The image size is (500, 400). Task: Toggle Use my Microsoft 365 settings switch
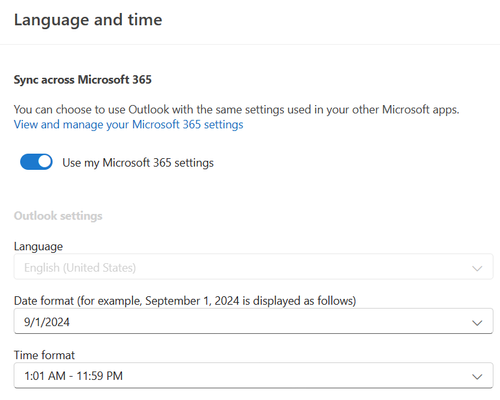[36, 162]
